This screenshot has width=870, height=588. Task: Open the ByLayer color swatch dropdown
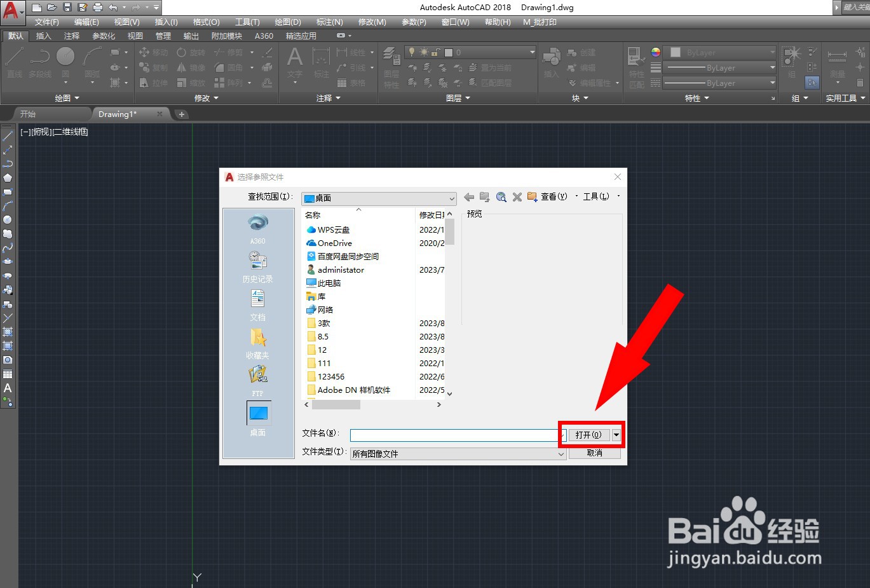(x=721, y=53)
